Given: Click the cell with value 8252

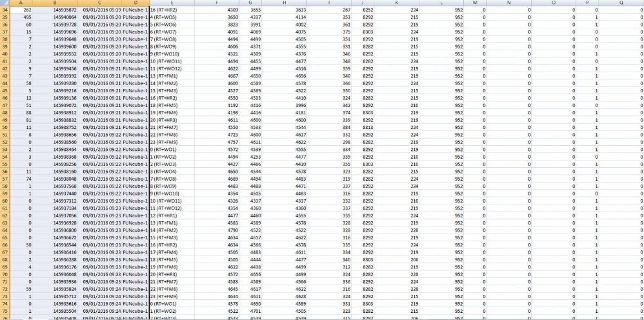Looking at the screenshot, I should pos(363,10).
